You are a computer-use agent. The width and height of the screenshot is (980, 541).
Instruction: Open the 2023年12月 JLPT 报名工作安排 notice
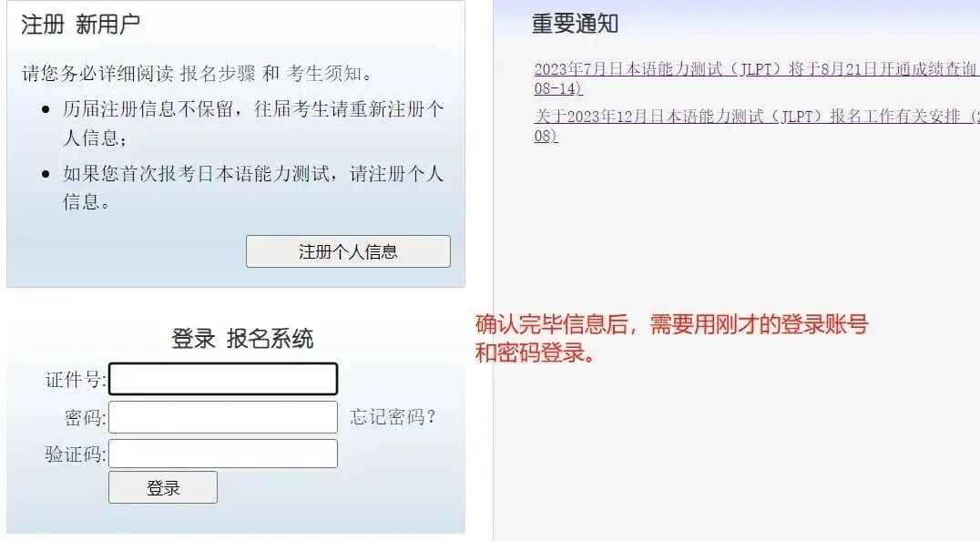(x=757, y=126)
